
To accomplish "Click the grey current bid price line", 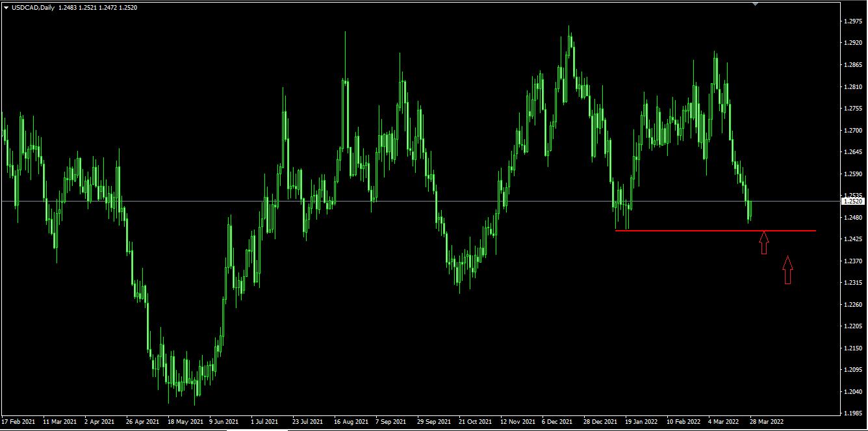I will [x=420, y=202].
